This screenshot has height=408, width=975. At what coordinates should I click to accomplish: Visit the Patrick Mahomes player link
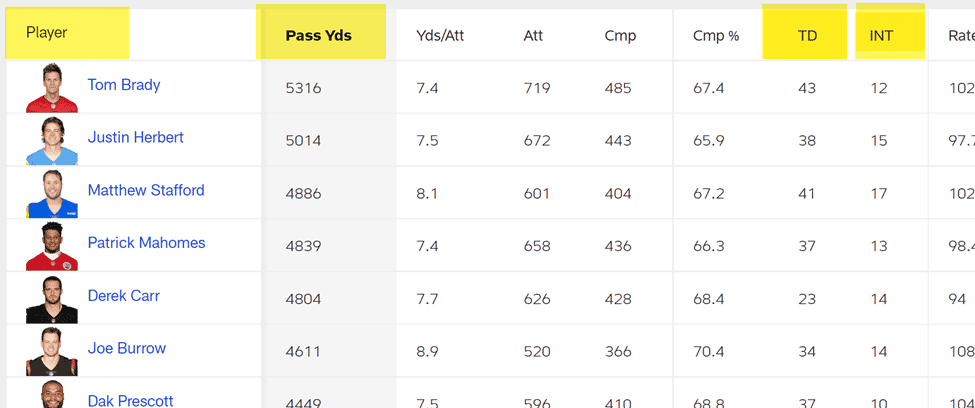[146, 243]
